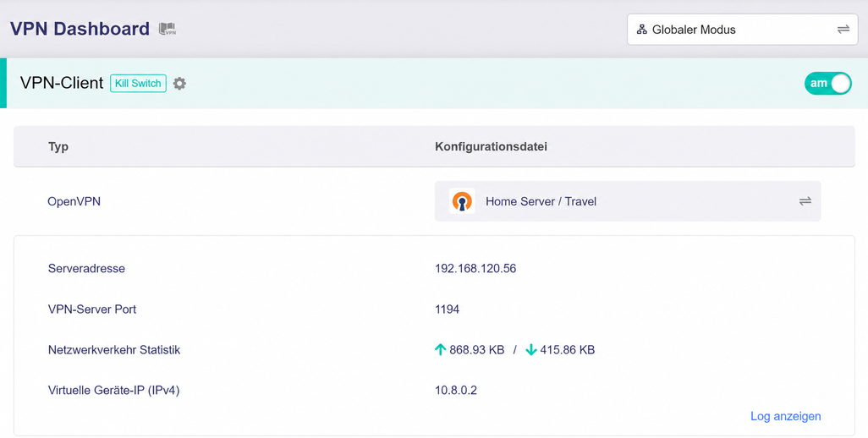Open VPN-Client settings gear
This screenshot has height=438, width=868.
tap(179, 84)
